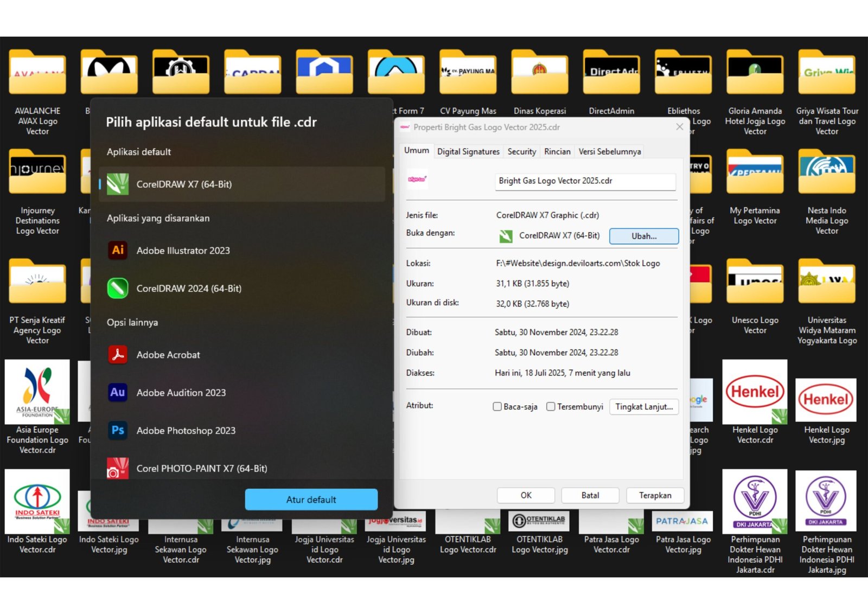
Task: Pick the CorelDRAW 2024 (64-Bit) icon
Action: point(118,289)
